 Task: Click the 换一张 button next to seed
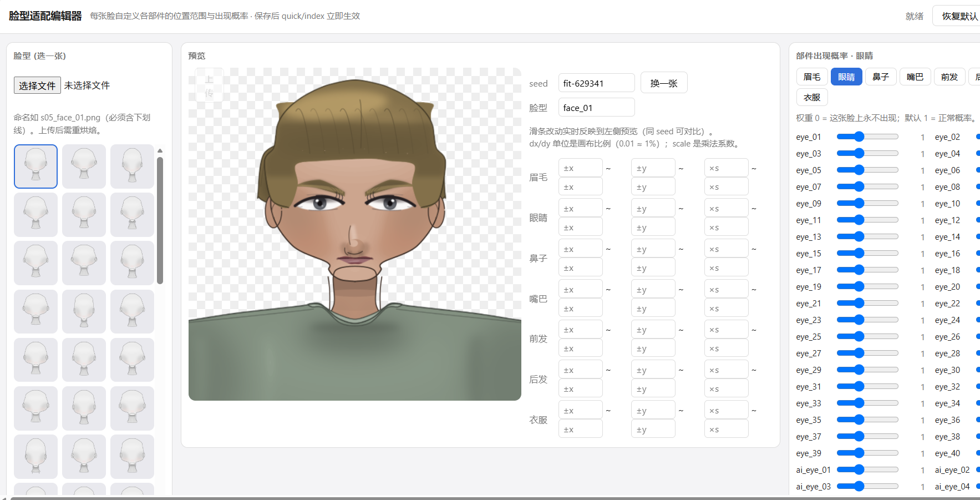pyautogui.click(x=664, y=83)
